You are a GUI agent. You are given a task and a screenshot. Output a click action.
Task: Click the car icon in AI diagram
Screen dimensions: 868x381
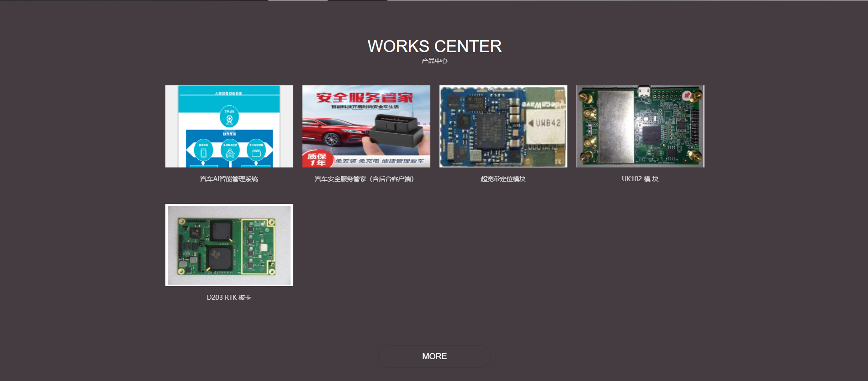(230, 151)
